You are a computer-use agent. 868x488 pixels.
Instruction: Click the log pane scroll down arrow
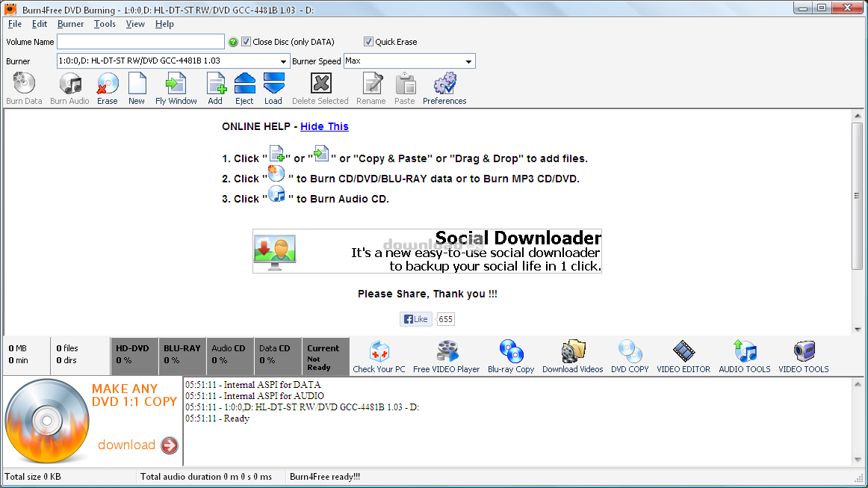(x=858, y=459)
